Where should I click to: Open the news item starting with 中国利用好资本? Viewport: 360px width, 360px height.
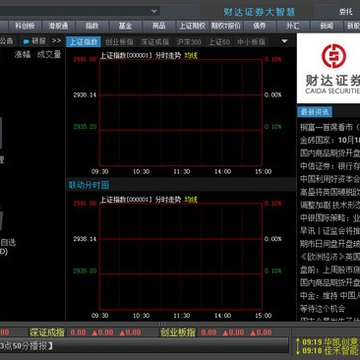pos(330,179)
